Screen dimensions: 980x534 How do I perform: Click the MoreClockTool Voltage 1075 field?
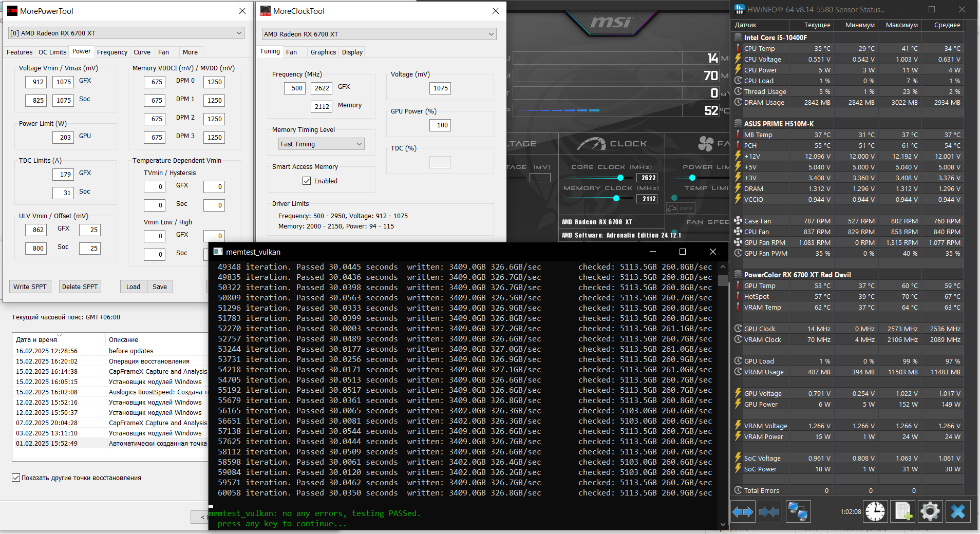pos(440,88)
